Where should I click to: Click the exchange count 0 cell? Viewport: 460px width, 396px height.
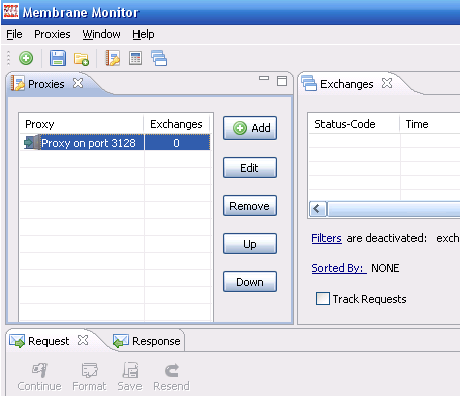pyautogui.click(x=177, y=143)
